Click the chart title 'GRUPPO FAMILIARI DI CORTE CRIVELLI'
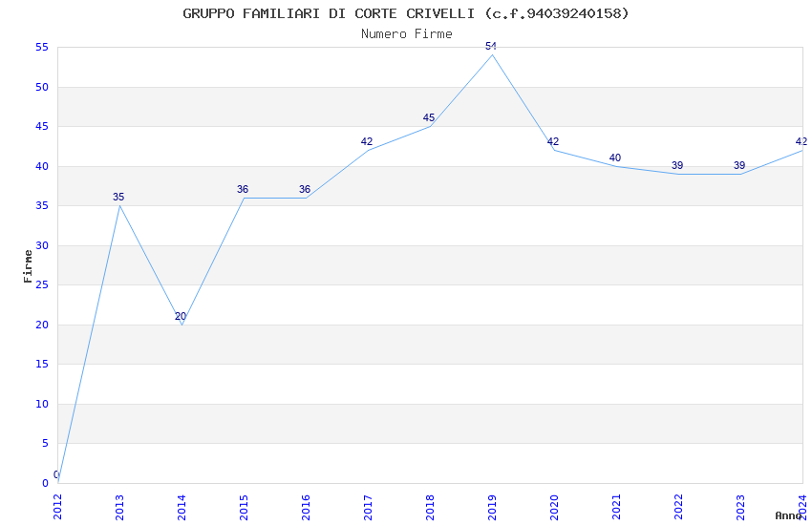Viewport: 812px width, 525px height. tap(329, 13)
